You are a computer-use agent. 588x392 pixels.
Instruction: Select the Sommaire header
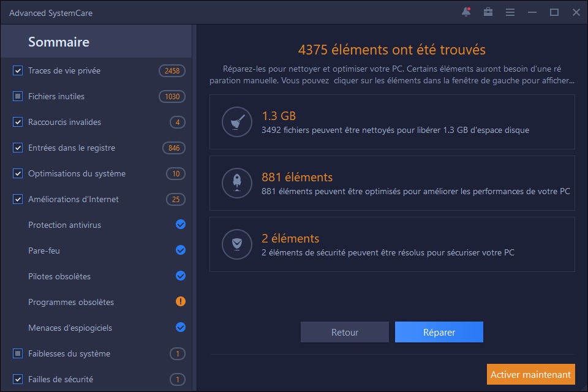(x=96, y=42)
